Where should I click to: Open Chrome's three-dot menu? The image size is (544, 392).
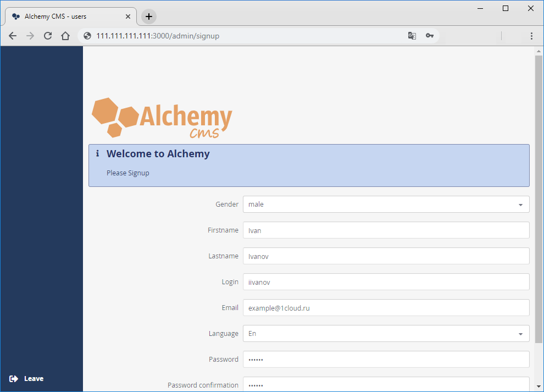click(x=531, y=35)
